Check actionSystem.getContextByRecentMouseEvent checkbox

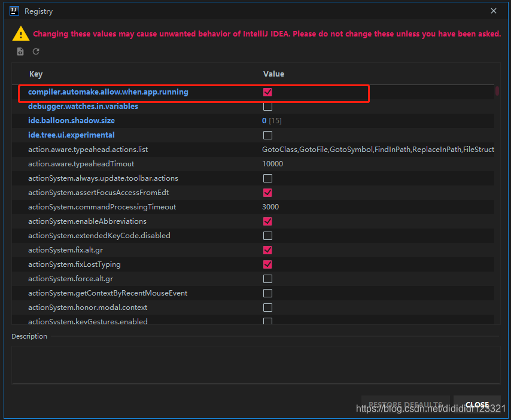(267, 293)
